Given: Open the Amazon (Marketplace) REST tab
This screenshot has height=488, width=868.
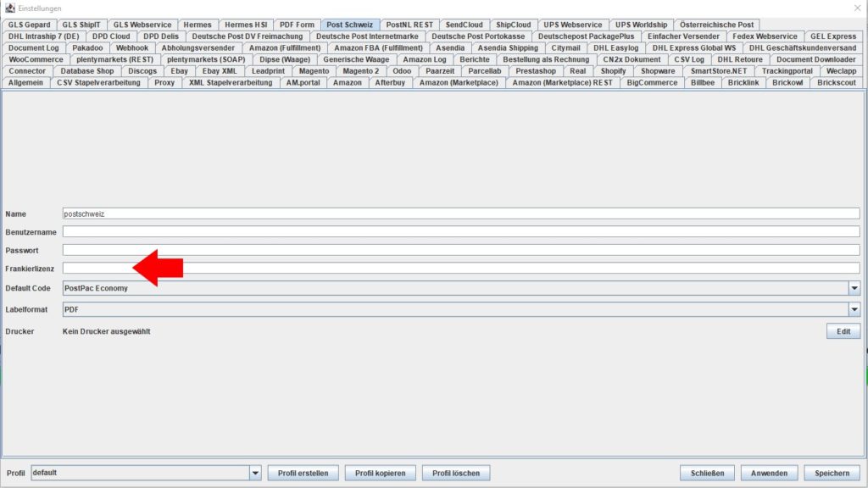Looking at the screenshot, I should pyautogui.click(x=562, y=83).
